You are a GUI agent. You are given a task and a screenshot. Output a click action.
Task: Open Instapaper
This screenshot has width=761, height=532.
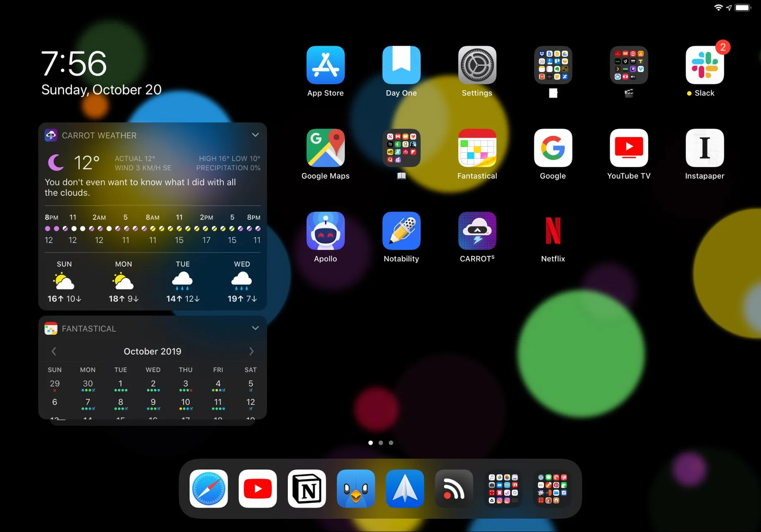tap(705, 148)
